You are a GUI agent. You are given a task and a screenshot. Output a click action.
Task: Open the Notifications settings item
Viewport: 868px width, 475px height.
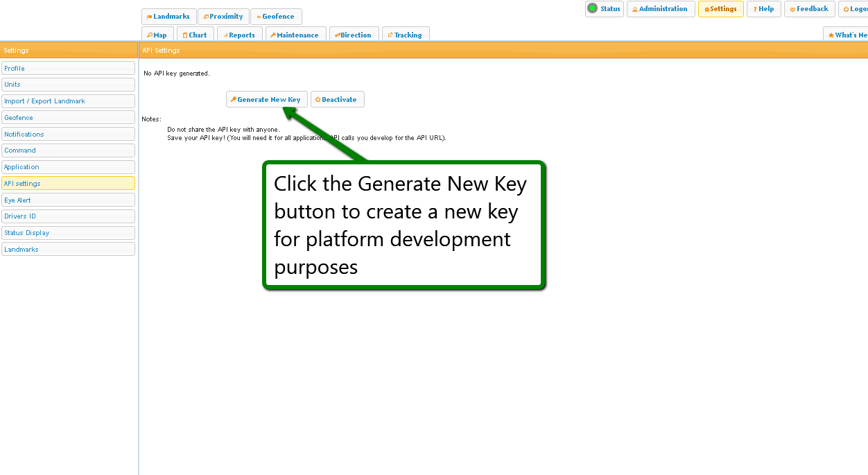(x=68, y=134)
